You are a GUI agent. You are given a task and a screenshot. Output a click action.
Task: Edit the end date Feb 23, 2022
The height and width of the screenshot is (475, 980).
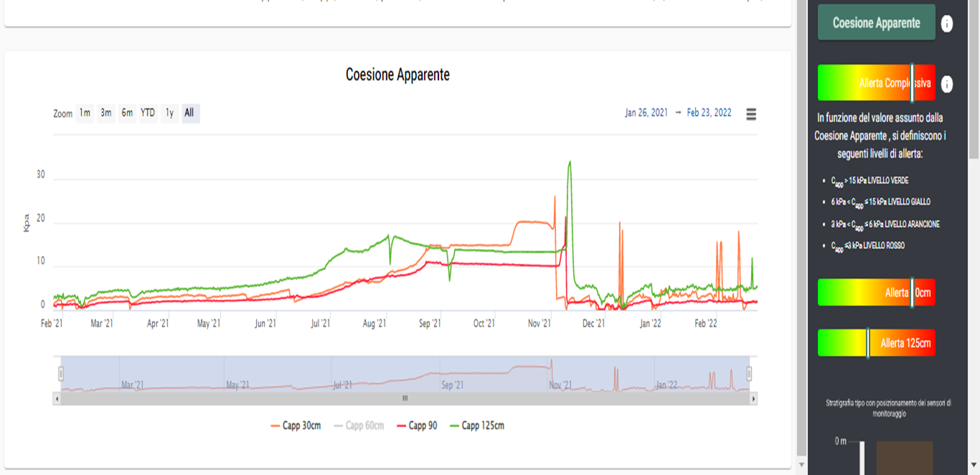709,113
